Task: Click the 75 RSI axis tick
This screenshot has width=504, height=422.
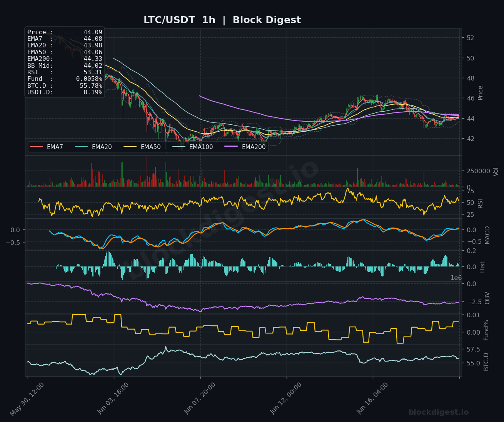Action: click(x=470, y=191)
